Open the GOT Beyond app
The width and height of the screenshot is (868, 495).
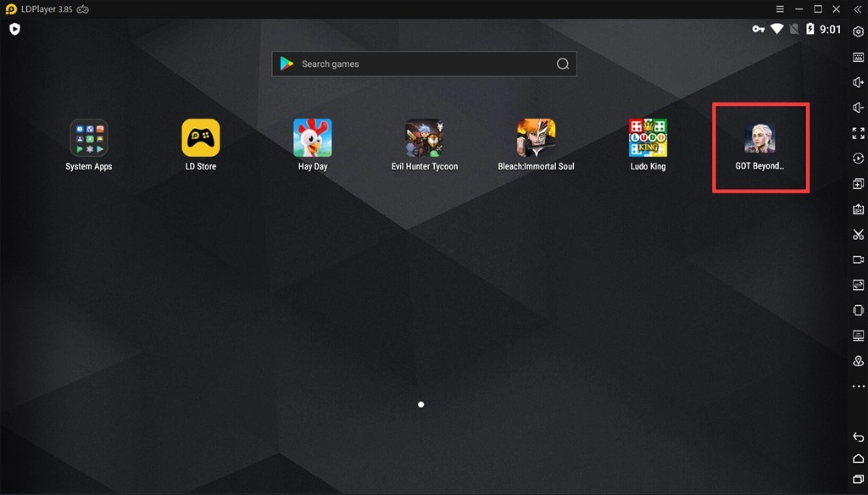(x=759, y=138)
